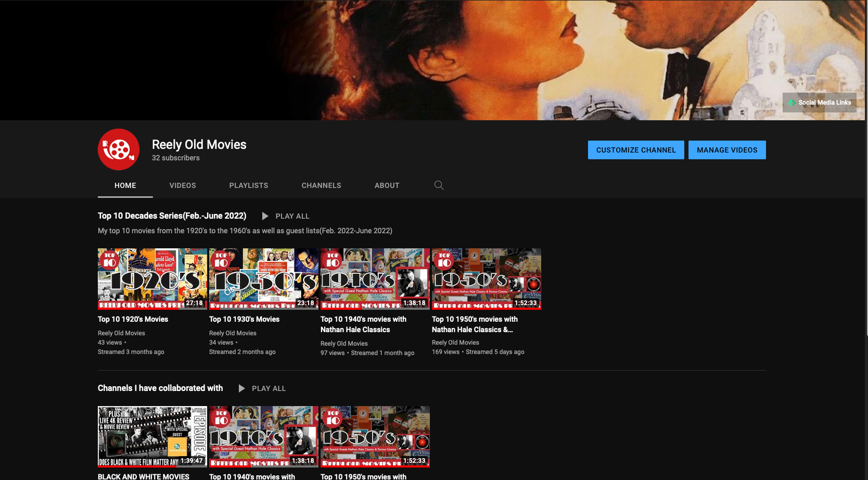Click the playlist description starting 'My top 10 movies'
This screenshot has width=868, height=480.
[245, 231]
